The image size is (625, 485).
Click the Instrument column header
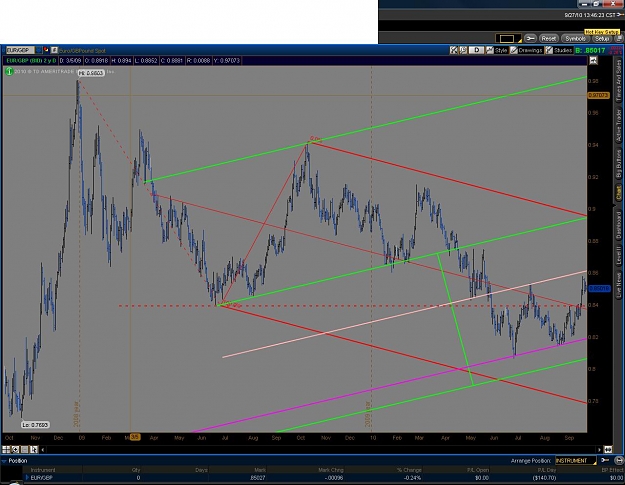(x=43, y=470)
